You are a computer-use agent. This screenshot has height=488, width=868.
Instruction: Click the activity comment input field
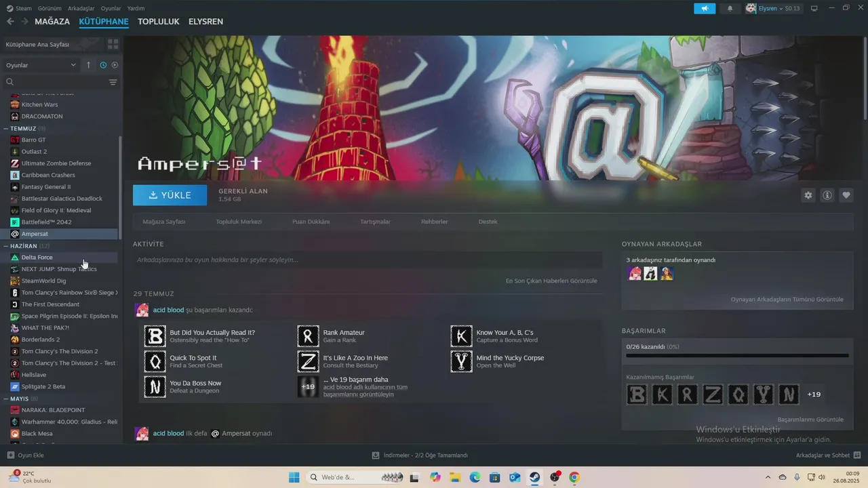(368, 260)
